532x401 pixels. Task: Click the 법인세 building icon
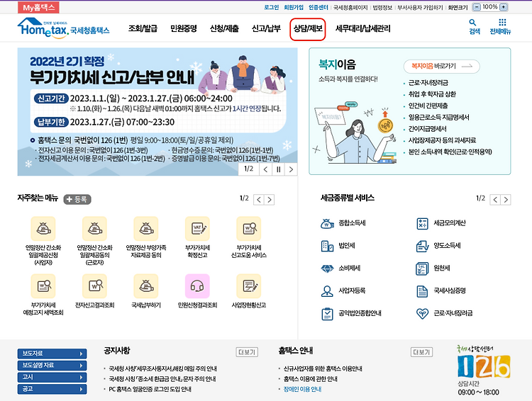pyautogui.click(x=327, y=246)
